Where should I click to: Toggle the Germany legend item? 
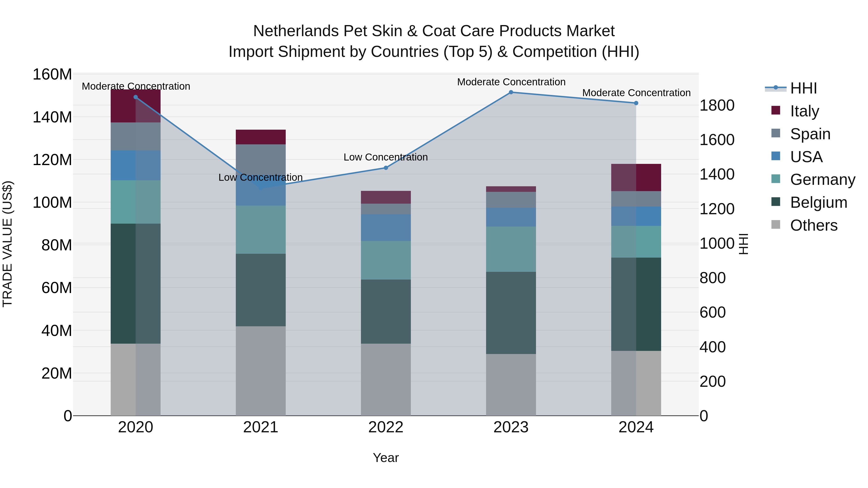[x=813, y=179]
